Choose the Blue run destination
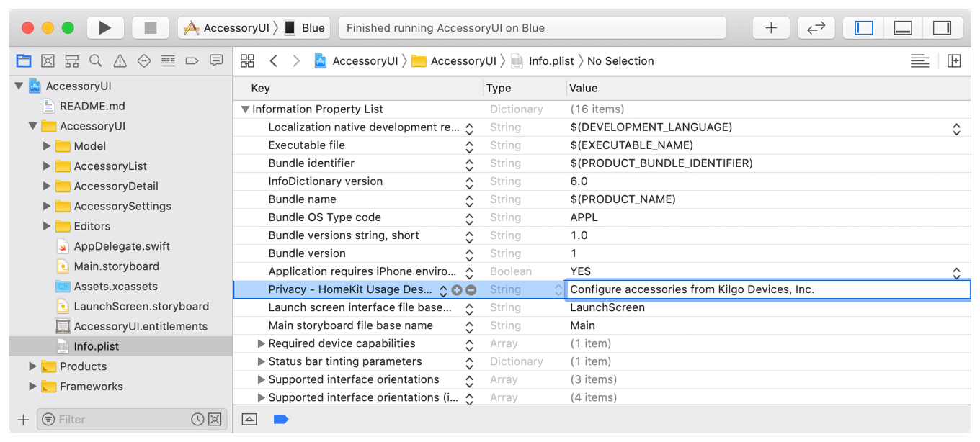This screenshot has width=980, height=442. (305, 28)
